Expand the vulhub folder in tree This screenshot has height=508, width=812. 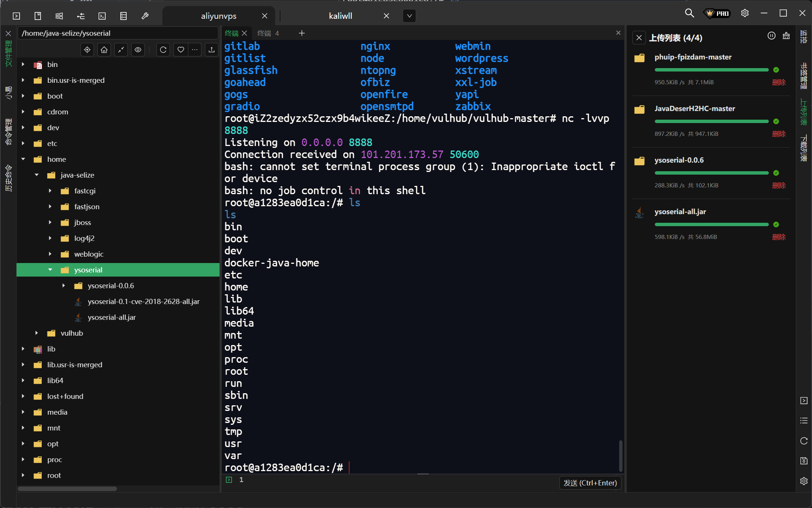click(36, 333)
